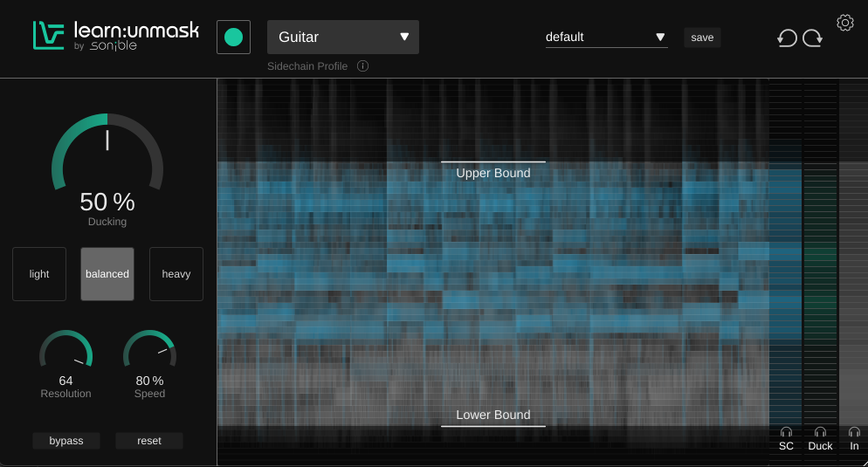The height and width of the screenshot is (467, 868).
Task: Select the balanced ducking mode
Action: pos(107,274)
